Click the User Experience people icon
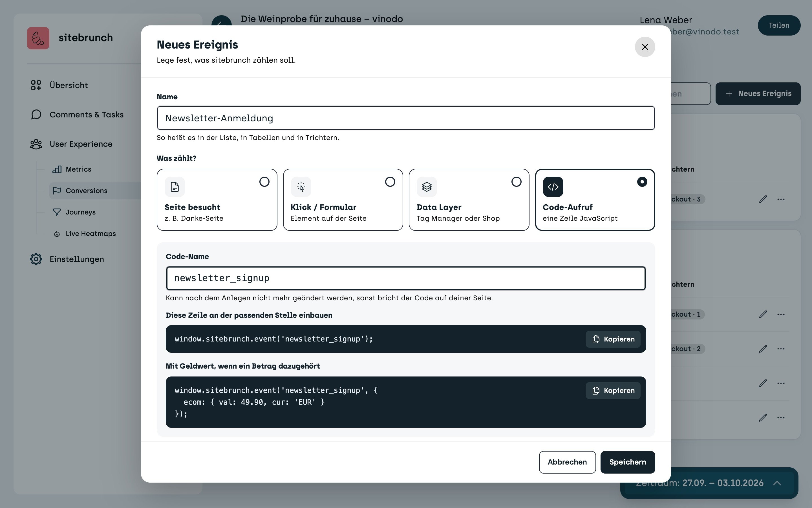 point(36,144)
